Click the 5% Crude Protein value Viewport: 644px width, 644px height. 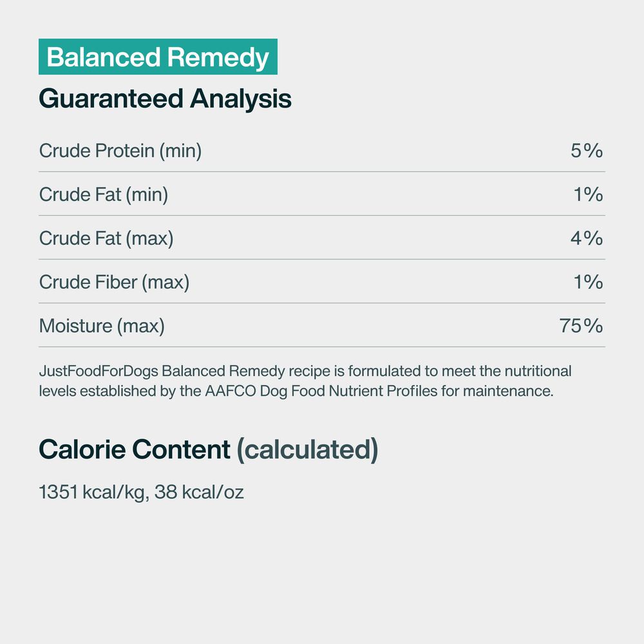point(586,151)
